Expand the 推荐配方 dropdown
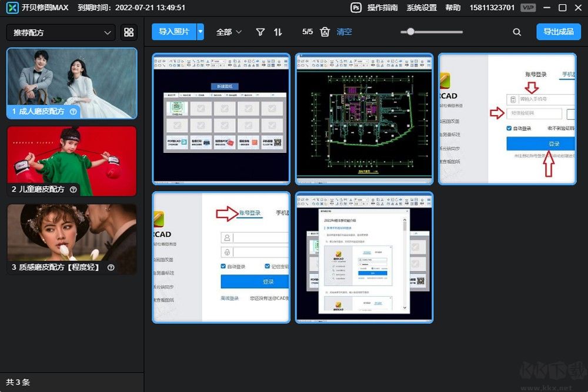 [59, 32]
